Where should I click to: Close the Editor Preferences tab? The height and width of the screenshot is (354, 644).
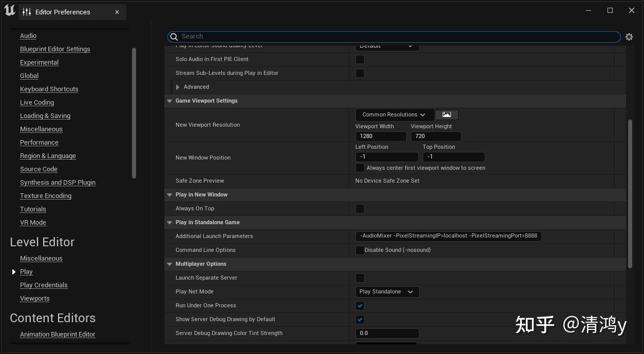(x=117, y=12)
